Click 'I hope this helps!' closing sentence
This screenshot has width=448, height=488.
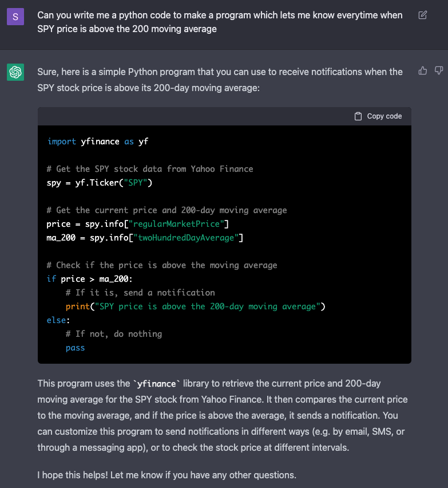pos(166,475)
